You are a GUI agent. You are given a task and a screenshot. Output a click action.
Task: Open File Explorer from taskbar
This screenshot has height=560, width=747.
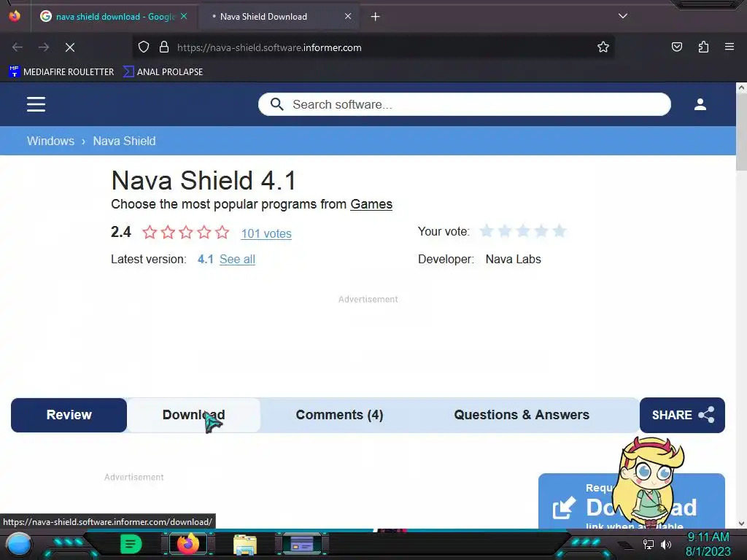[245, 544]
